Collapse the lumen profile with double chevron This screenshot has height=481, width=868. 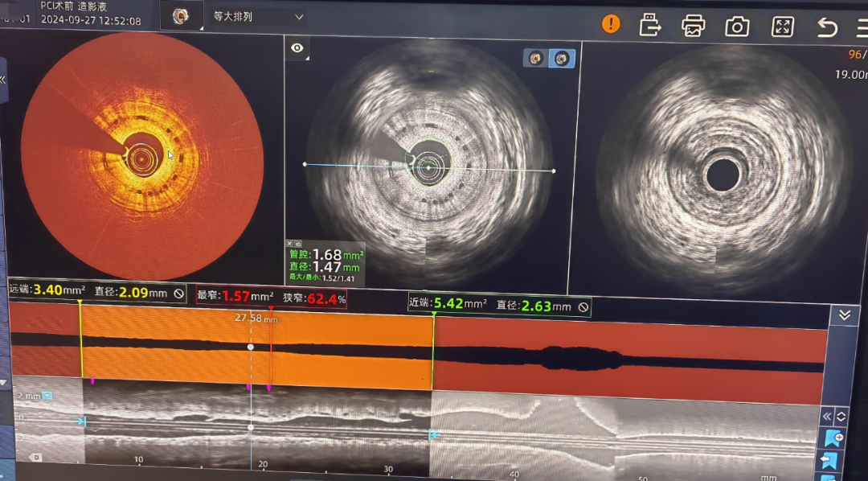point(844,315)
